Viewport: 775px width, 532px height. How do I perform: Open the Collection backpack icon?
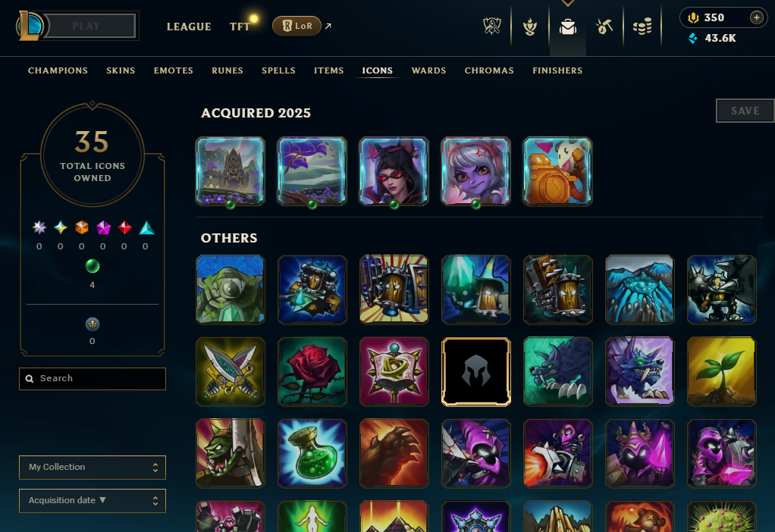pos(568,27)
